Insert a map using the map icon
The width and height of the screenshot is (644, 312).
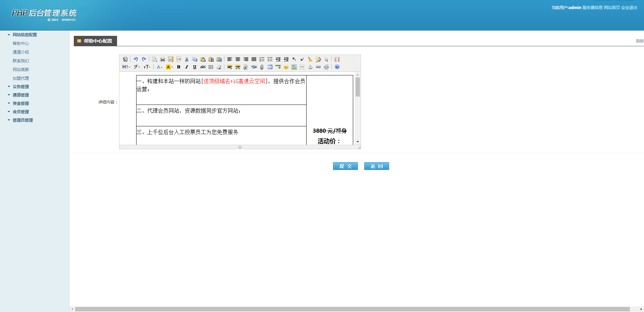[x=294, y=67]
